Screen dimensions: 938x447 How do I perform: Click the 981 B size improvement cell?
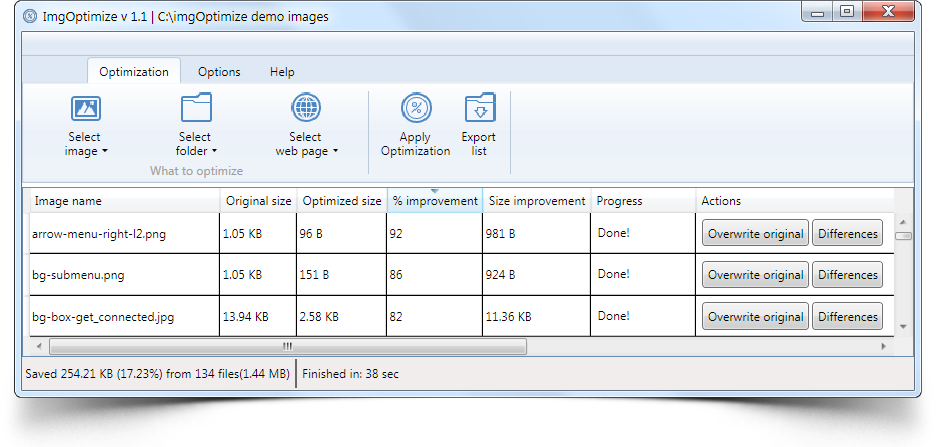point(537,233)
